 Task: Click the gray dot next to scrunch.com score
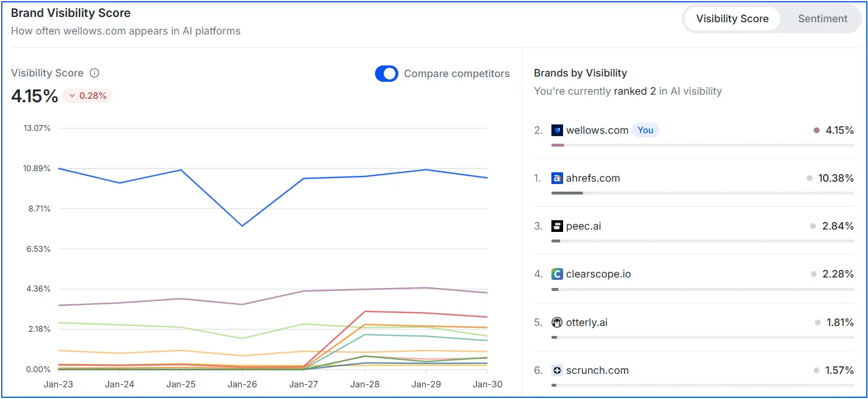point(816,370)
